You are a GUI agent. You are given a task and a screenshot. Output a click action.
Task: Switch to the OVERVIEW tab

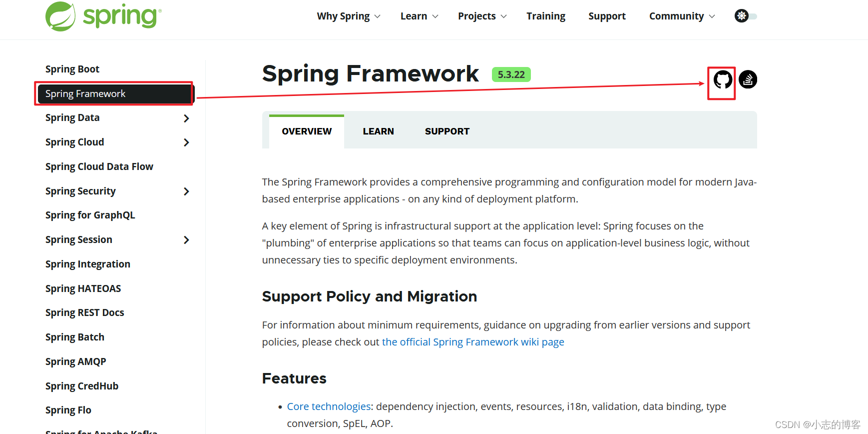(307, 131)
